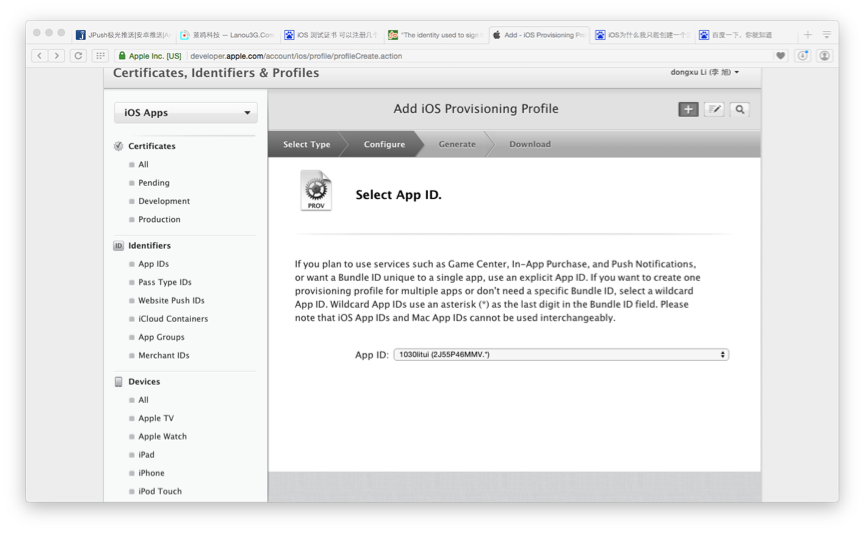Click the Certificates section icon
This screenshot has height=533, width=865.
point(118,146)
